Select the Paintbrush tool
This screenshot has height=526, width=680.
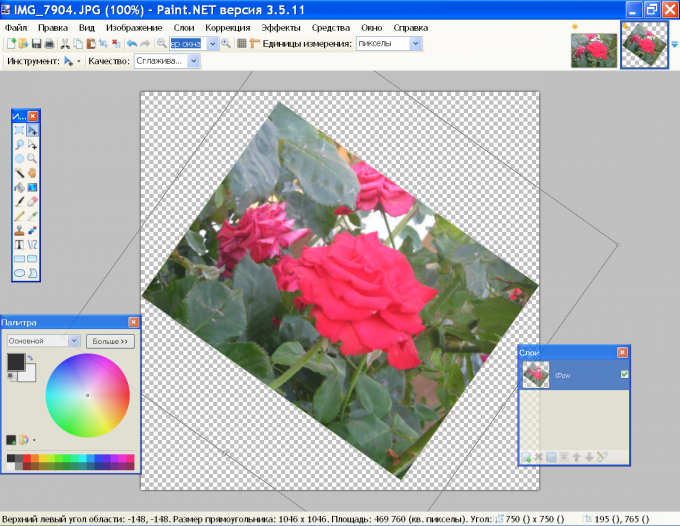tap(19, 202)
